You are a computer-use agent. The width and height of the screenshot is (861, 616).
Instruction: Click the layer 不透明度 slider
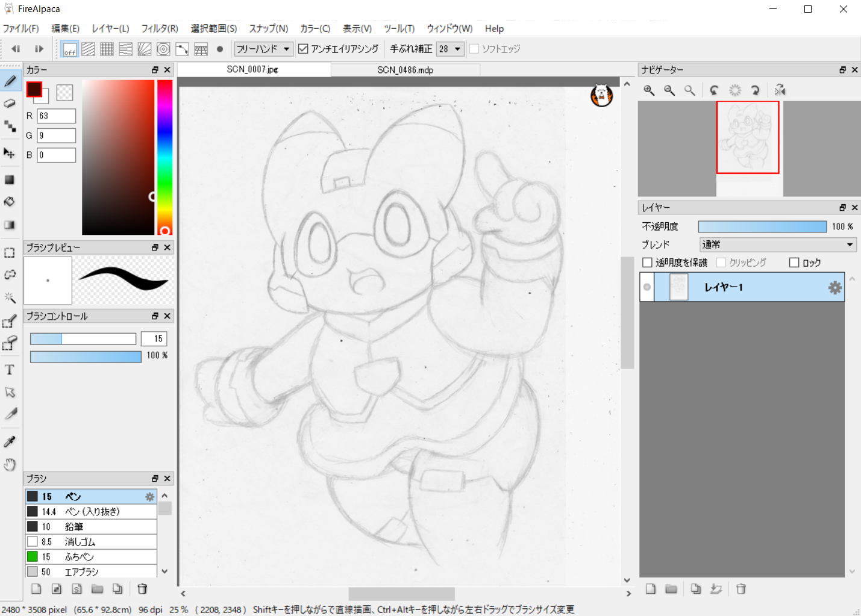point(762,226)
